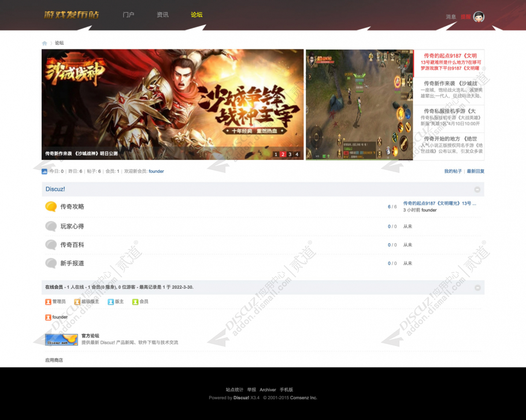Click 帖子: 6 statistics text

click(x=94, y=171)
